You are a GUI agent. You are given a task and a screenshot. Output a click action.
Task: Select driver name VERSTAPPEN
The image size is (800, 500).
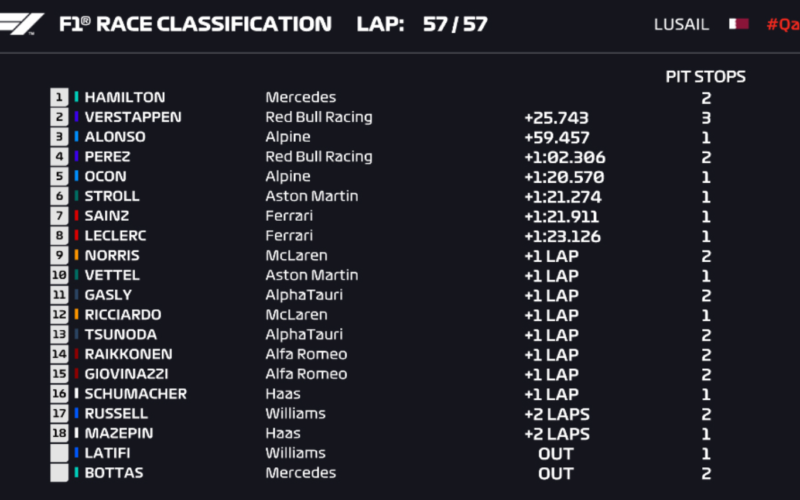133,117
